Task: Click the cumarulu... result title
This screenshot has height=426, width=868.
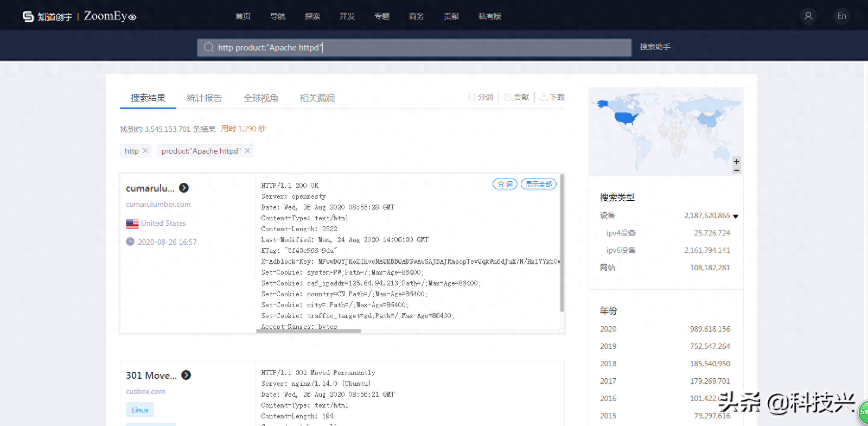Action: (150, 188)
